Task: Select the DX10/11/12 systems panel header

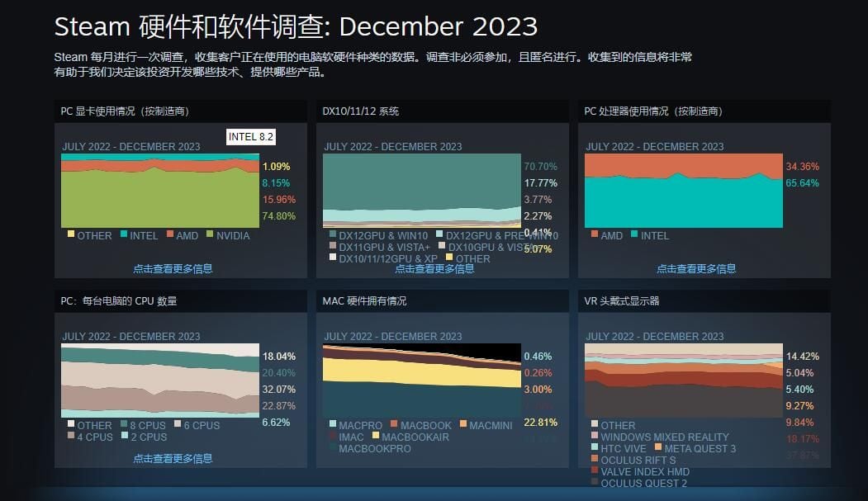Action: point(443,111)
